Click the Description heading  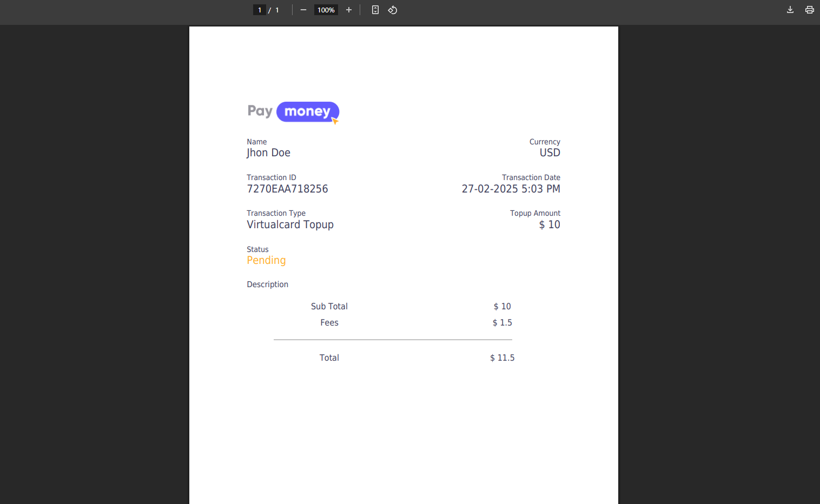click(x=267, y=284)
